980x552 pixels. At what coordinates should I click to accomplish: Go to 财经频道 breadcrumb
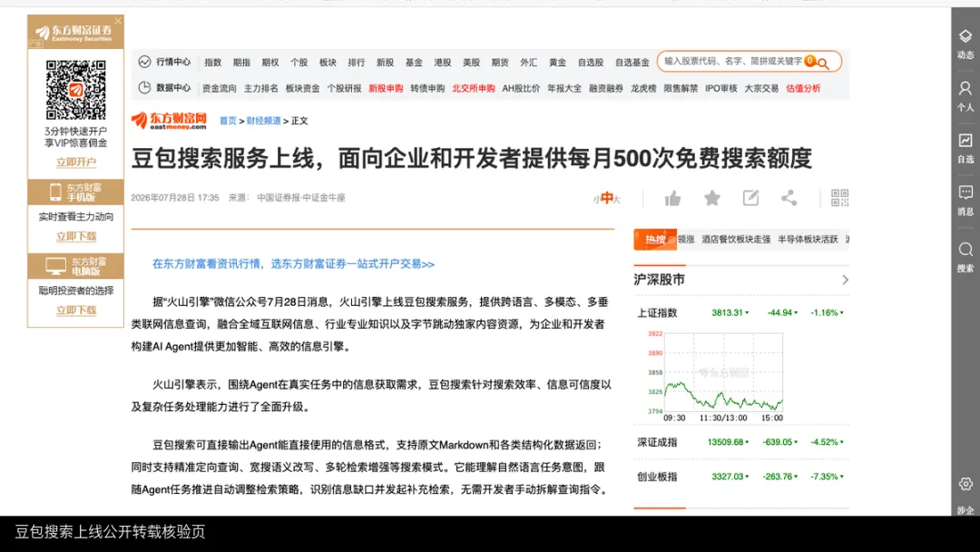pyautogui.click(x=263, y=121)
